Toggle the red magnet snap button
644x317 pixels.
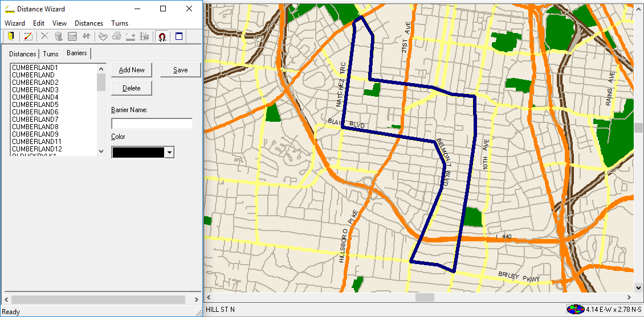point(162,36)
